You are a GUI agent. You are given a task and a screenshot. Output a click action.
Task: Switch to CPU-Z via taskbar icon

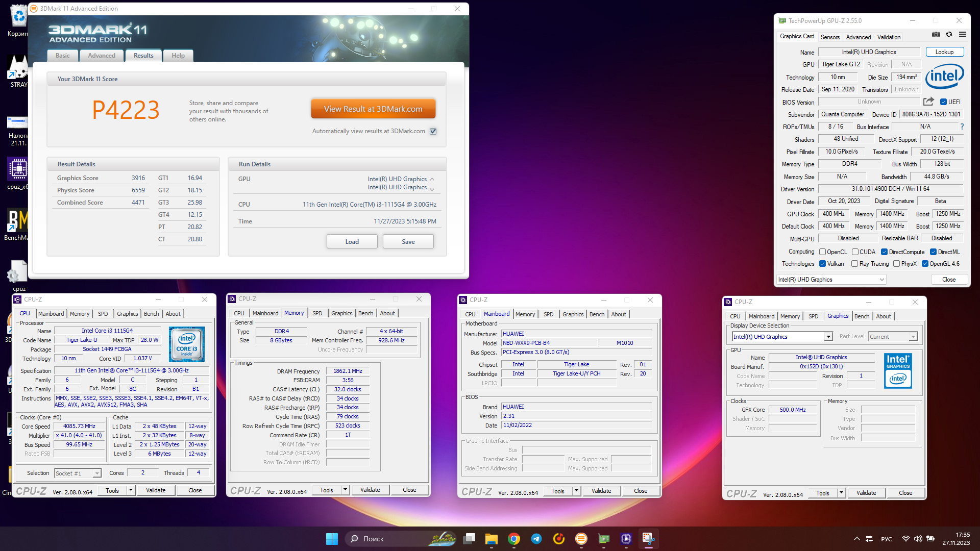(x=626, y=539)
